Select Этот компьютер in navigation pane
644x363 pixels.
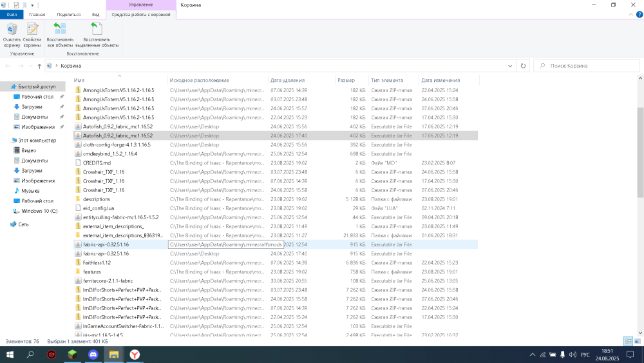[x=37, y=141]
